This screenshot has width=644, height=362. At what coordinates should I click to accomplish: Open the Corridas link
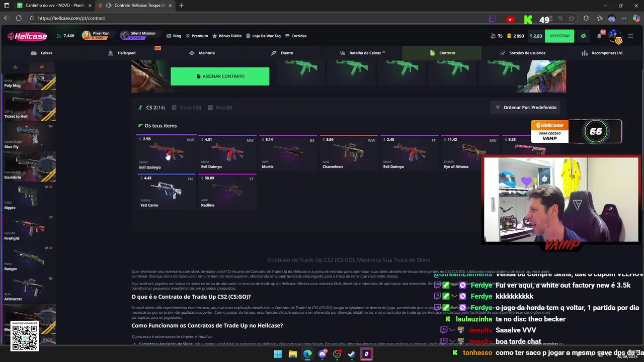(x=296, y=36)
